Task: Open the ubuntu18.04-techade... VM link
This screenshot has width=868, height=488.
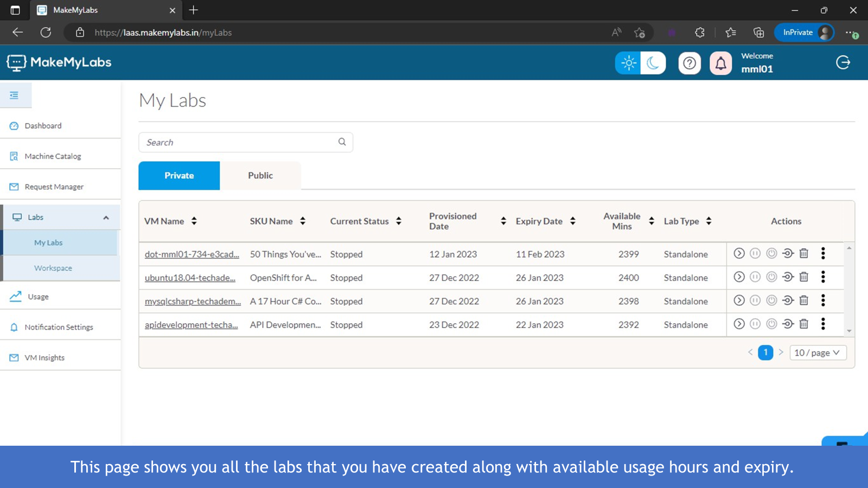Action: (x=190, y=278)
